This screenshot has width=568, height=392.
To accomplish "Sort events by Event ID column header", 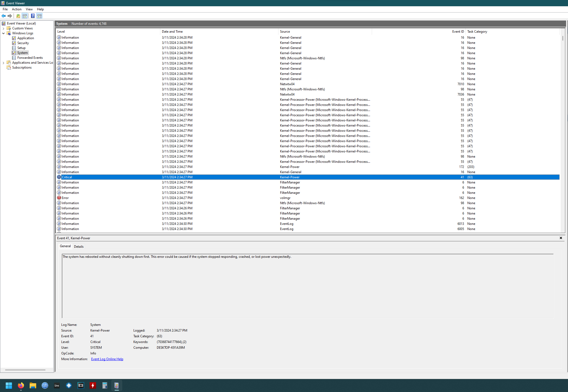I will [458, 32].
